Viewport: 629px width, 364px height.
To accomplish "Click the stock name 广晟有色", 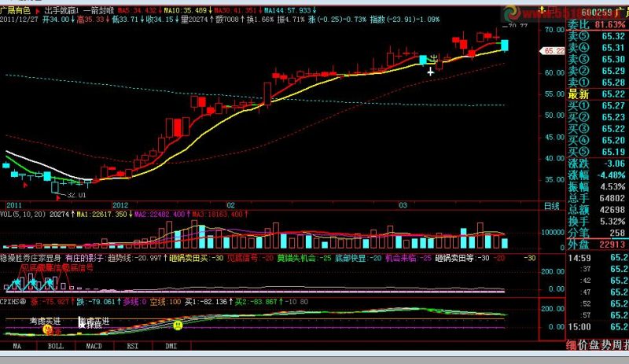I will coord(15,11).
